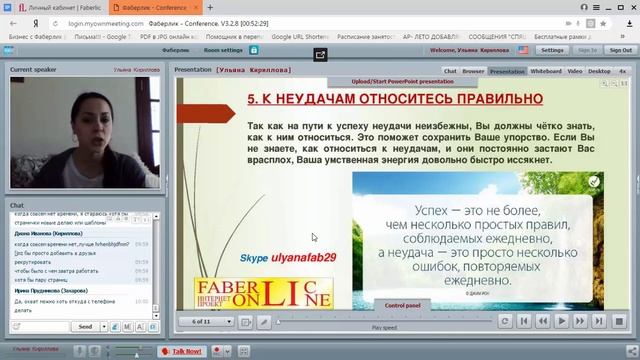Select the Presentation tab

[x=507, y=71]
